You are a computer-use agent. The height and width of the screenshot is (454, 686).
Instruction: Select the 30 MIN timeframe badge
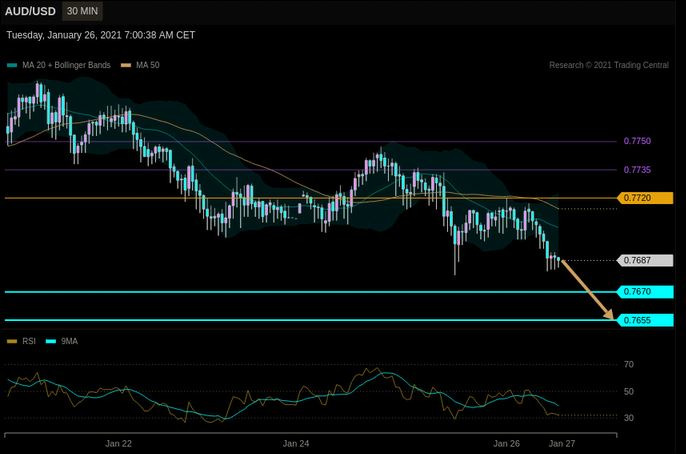(x=82, y=11)
